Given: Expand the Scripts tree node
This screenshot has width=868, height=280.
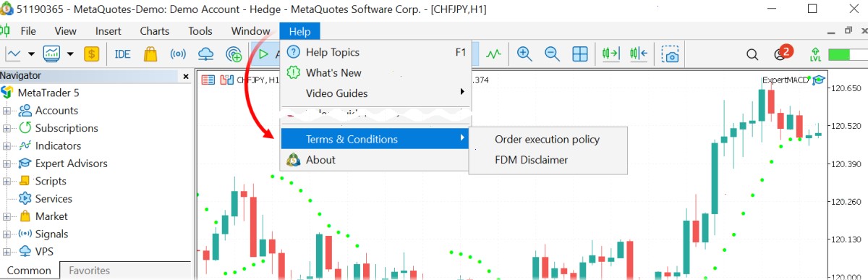Looking at the screenshot, I should [x=7, y=181].
